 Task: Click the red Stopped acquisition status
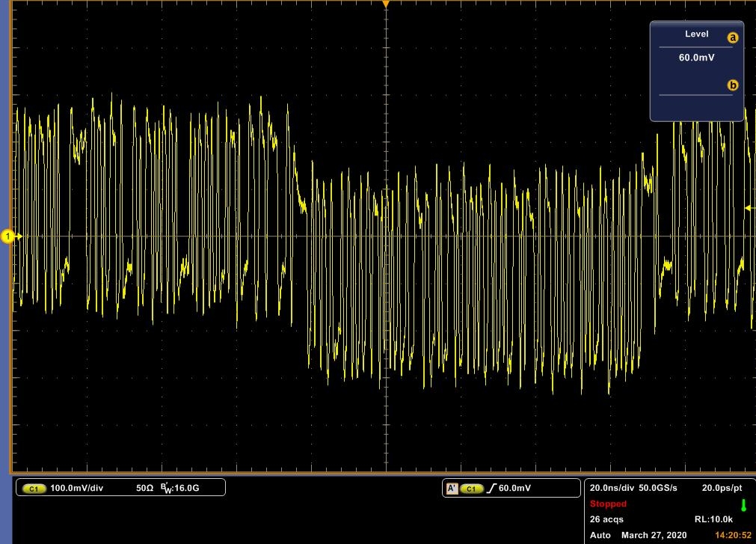[x=608, y=504]
